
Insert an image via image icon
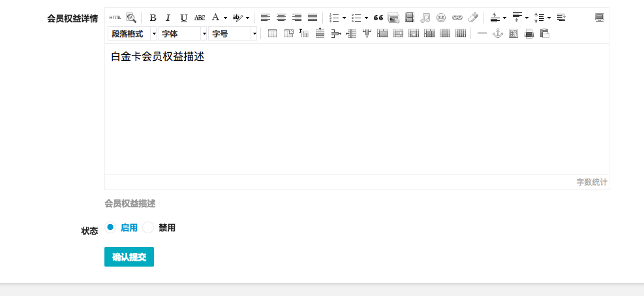[393, 18]
